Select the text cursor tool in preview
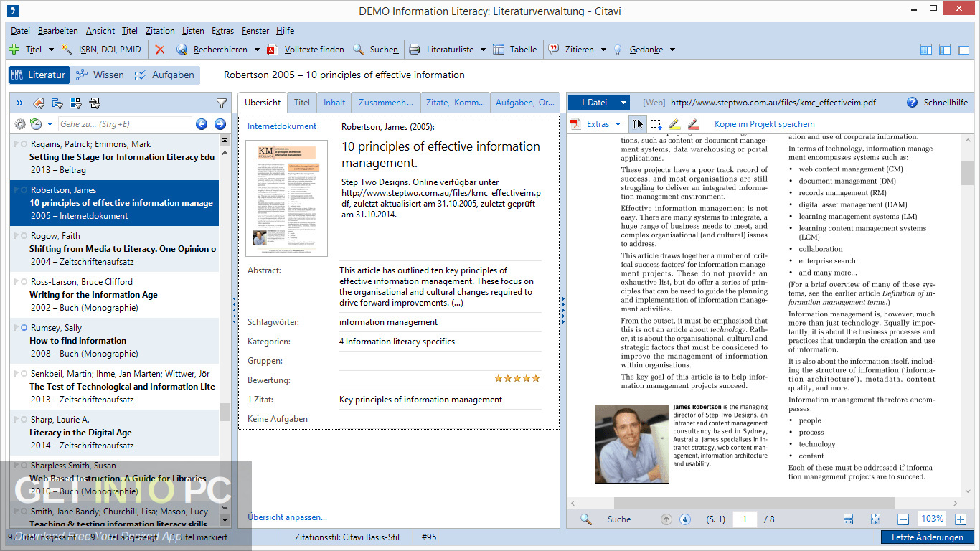Screen dimensions: 980x551 pos(638,124)
